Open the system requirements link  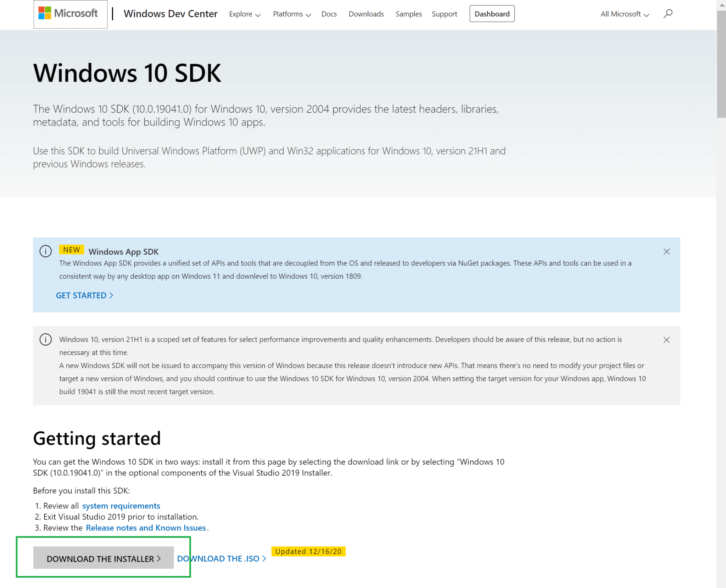point(121,506)
